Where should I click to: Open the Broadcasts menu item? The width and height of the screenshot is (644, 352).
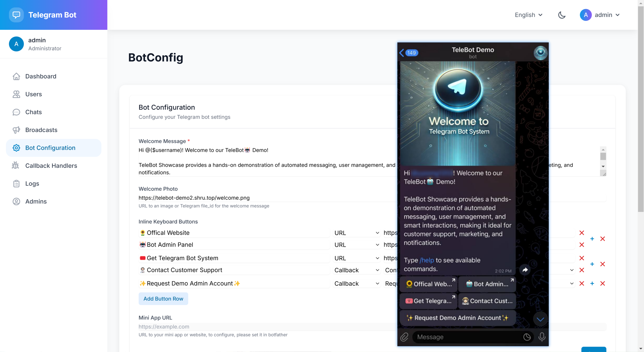[53, 130]
